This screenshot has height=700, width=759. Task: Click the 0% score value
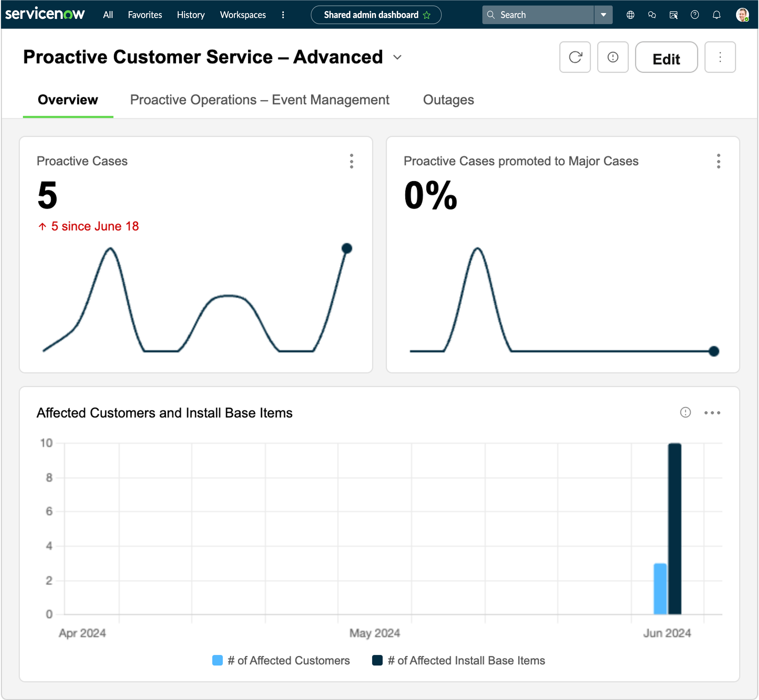(430, 195)
